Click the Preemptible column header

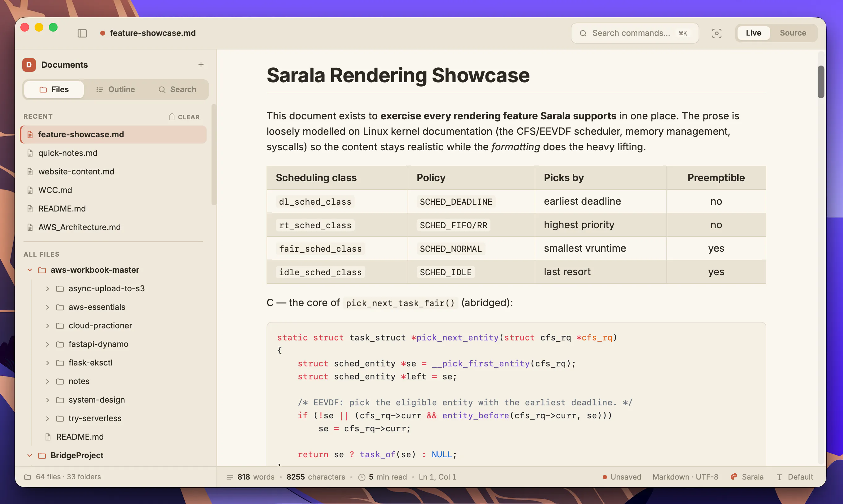click(716, 177)
